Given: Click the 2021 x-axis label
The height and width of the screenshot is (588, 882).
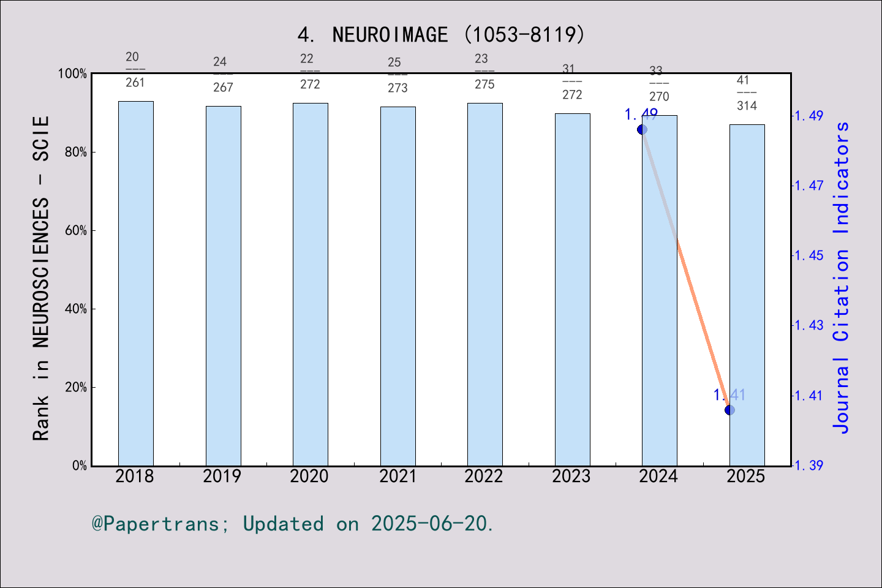Looking at the screenshot, I should click(x=398, y=476).
